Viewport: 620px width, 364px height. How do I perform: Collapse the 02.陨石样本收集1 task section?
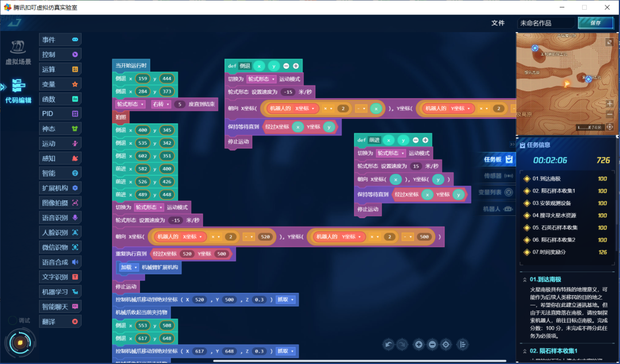pos(525,351)
